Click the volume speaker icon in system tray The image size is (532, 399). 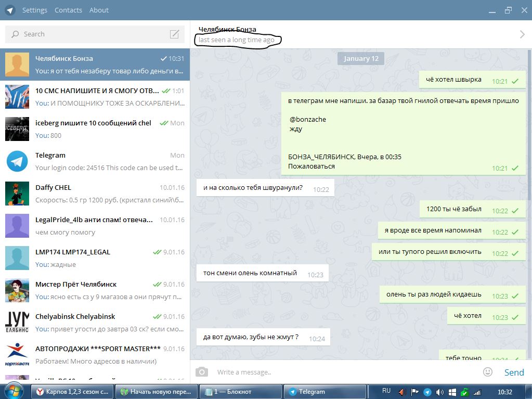[x=439, y=392]
